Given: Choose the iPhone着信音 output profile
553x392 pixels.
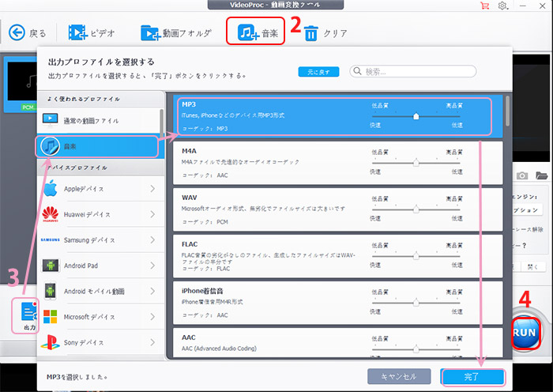Looking at the screenshot, I should point(337,303).
